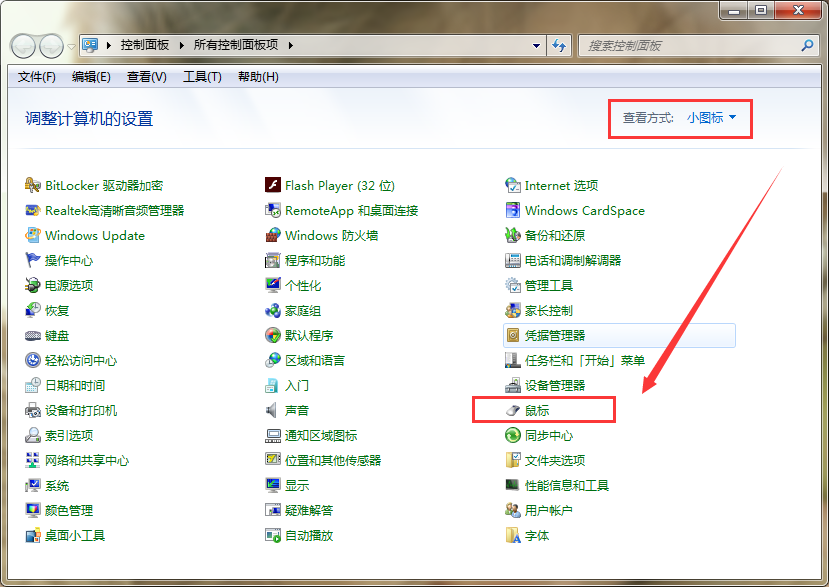Click the refresh button beside address bar
This screenshot has width=829, height=587.
[559, 46]
